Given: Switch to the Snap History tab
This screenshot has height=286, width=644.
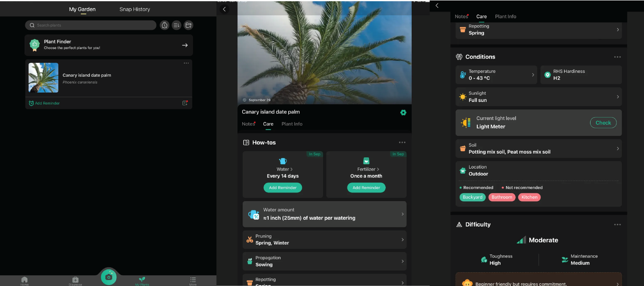Looking at the screenshot, I should coord(134,9).
